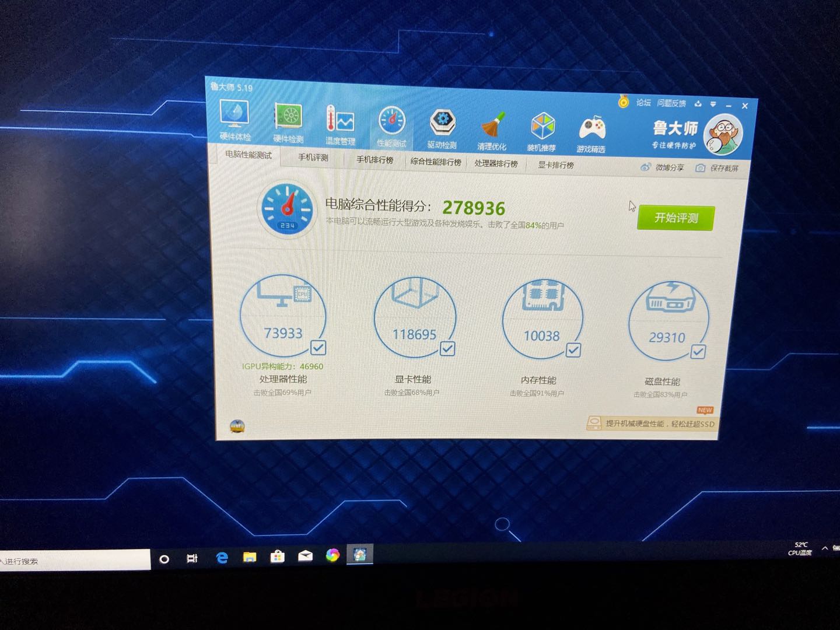Click the 52℃ CPU温度 taskbar readout
This screenshot has width=840, height=630.
tap(800, 549)
